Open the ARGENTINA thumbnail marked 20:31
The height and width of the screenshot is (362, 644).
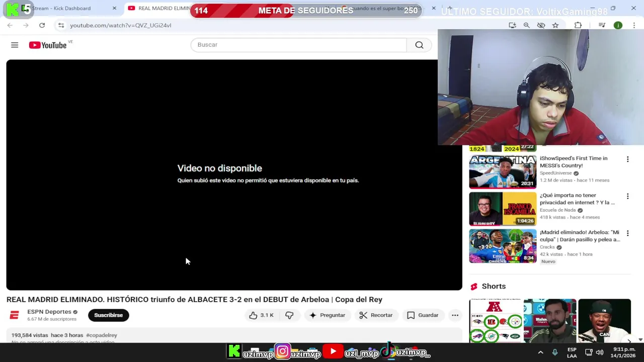503,172
